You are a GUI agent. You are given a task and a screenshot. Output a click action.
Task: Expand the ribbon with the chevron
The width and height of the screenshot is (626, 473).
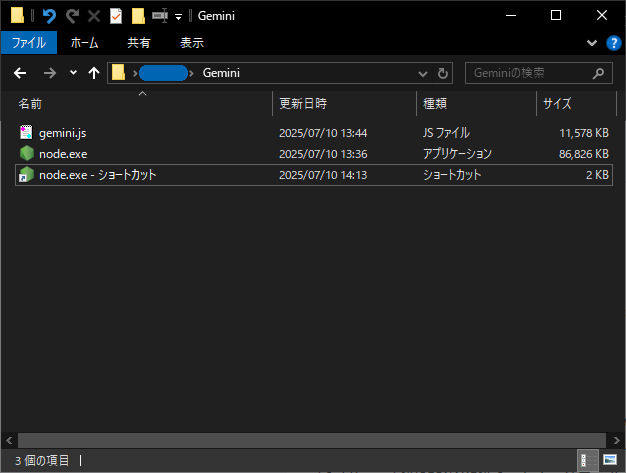[x=592, y=43]
